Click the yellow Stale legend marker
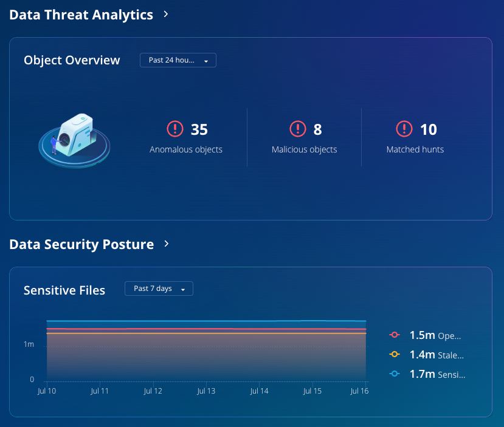Screen dimensions: 504x427 pos(395,355)
